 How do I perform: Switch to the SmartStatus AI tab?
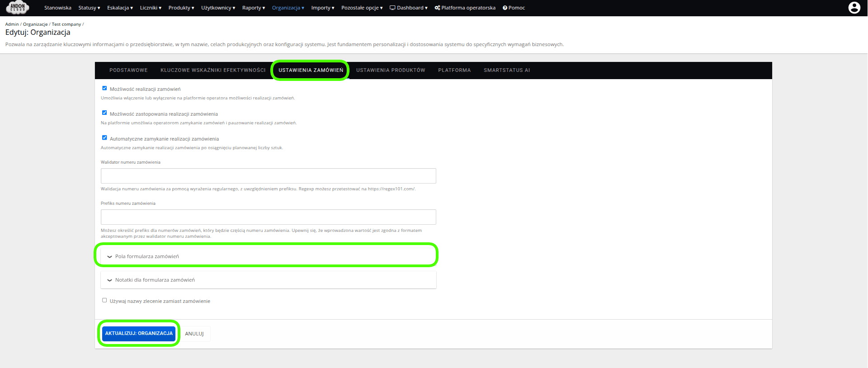(506, 70)
